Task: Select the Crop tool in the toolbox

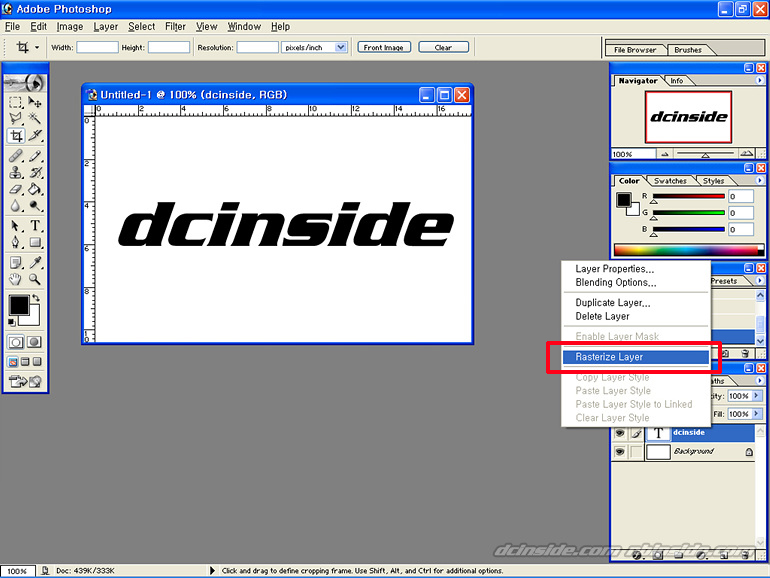Action: pyautogui.click(x=16, y=136)
